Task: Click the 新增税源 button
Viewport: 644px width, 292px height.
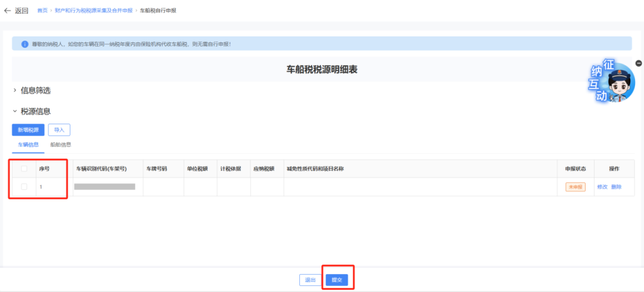Action: click(29, 130)
